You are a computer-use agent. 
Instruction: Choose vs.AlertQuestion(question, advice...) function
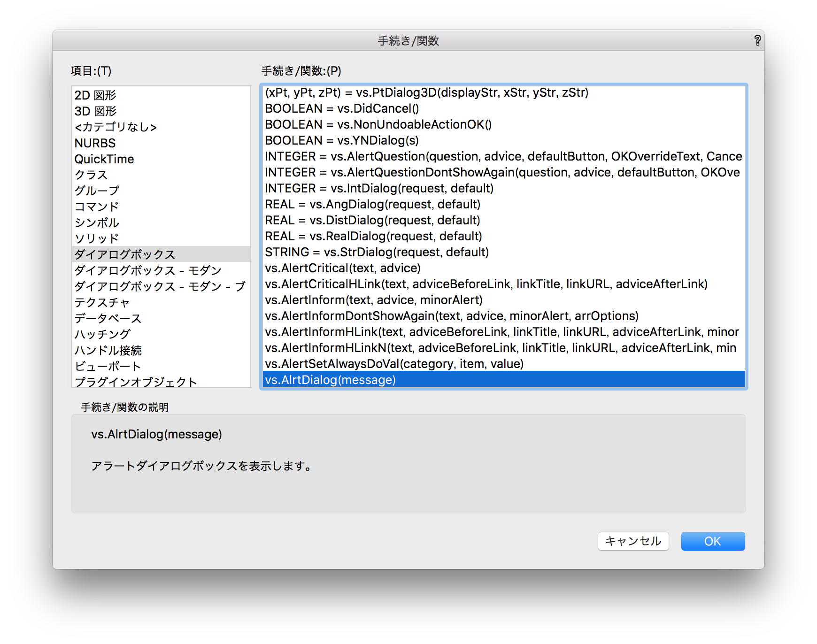pos(504,156)
